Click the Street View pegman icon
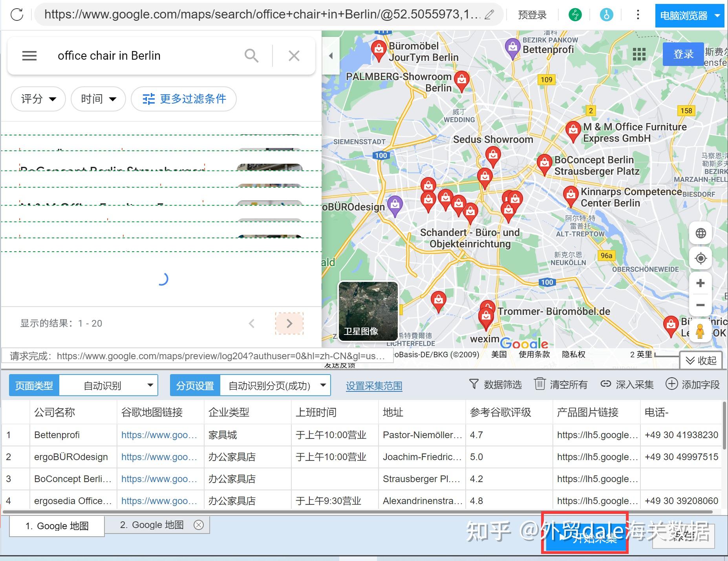This screenshot has width=728, height=561. (700, 331)
